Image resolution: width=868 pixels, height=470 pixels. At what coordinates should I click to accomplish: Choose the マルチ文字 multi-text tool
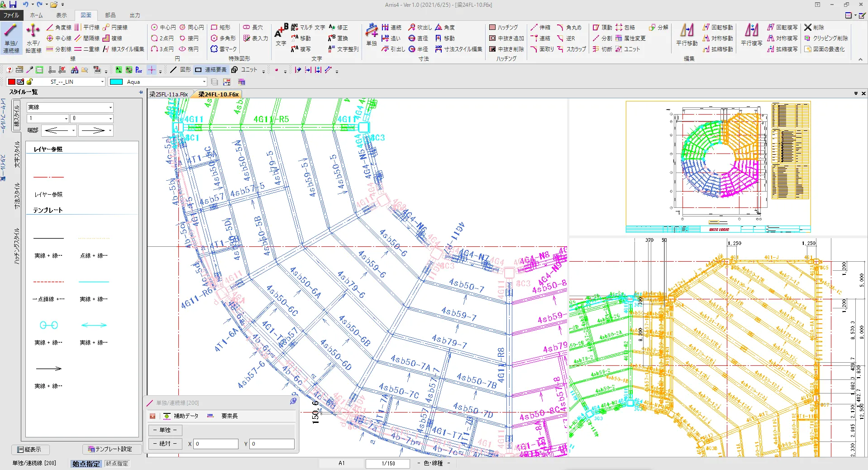click(308, 28)
